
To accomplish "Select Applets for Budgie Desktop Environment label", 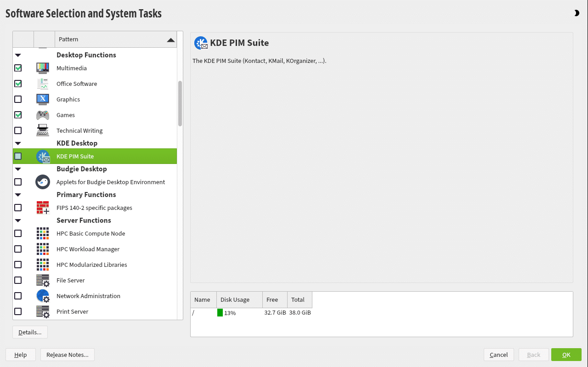I will (111, 182).
